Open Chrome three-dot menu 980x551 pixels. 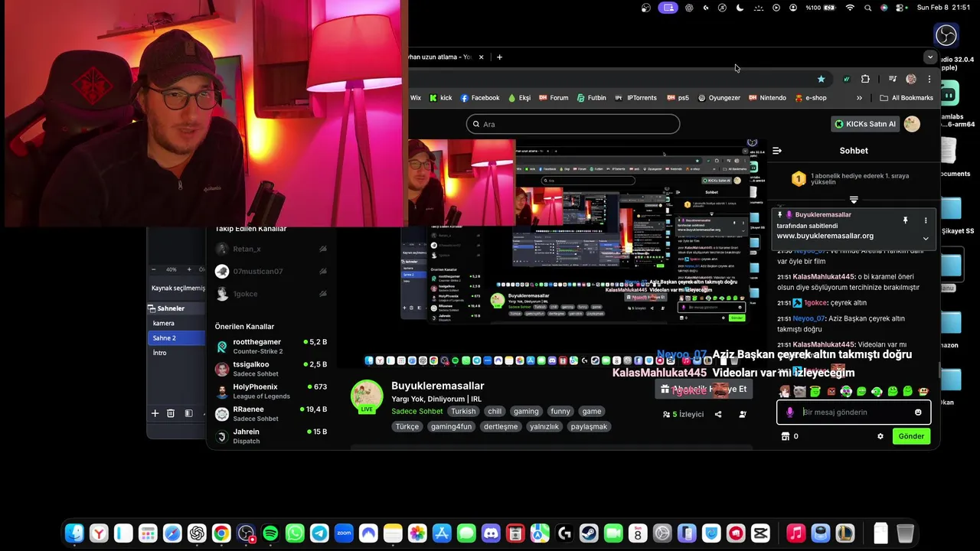[929, 79]
